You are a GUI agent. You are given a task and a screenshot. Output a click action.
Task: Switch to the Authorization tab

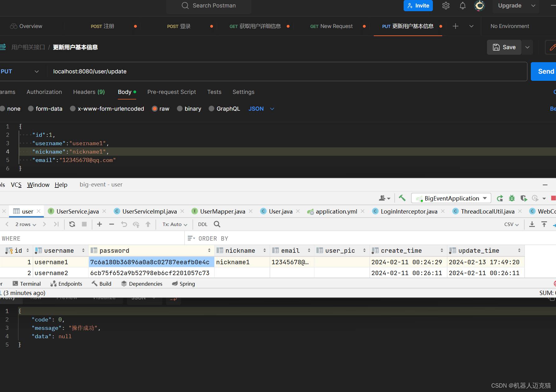(x=44, y=92)
